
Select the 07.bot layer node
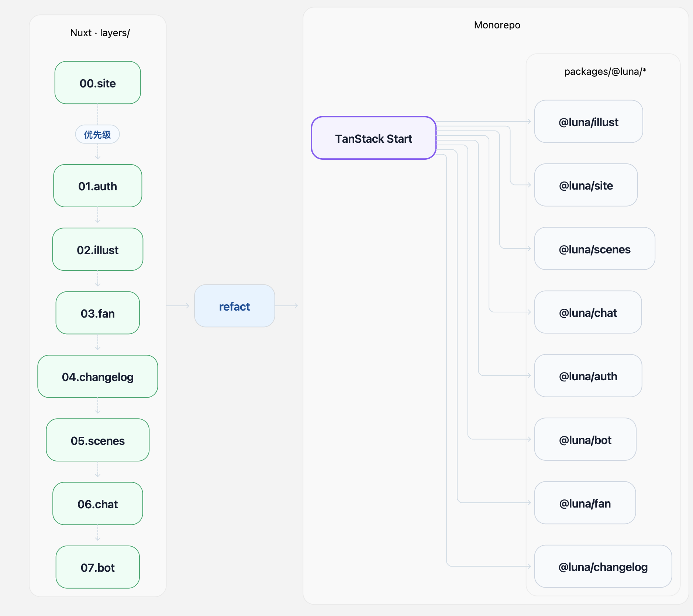(x=98, y=567)
